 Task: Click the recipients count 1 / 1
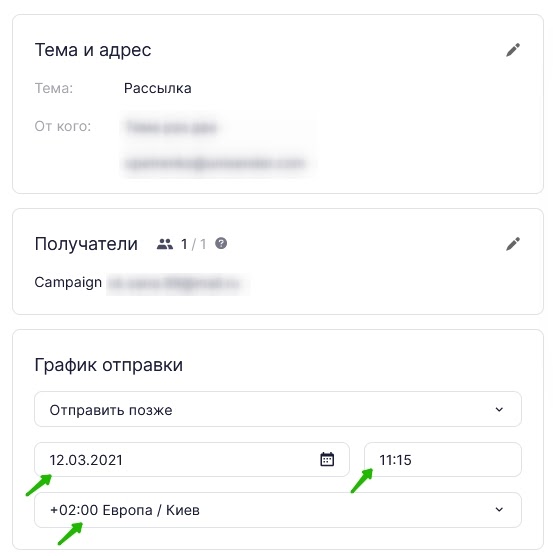point(193,244)
